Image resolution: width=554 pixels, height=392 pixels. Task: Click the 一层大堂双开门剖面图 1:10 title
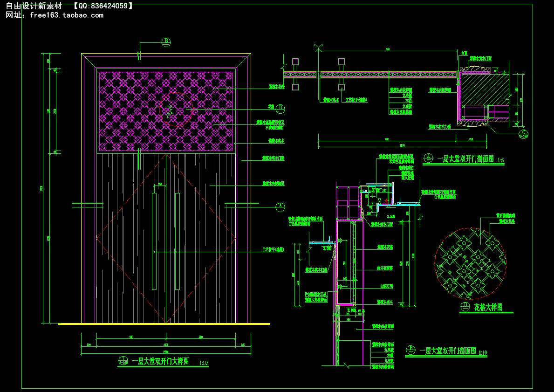(x=453, y=351)
